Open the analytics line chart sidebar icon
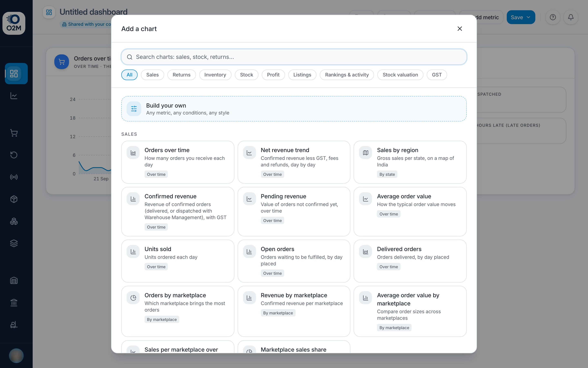Screen dimensions: 588x368 coord(14,96)
